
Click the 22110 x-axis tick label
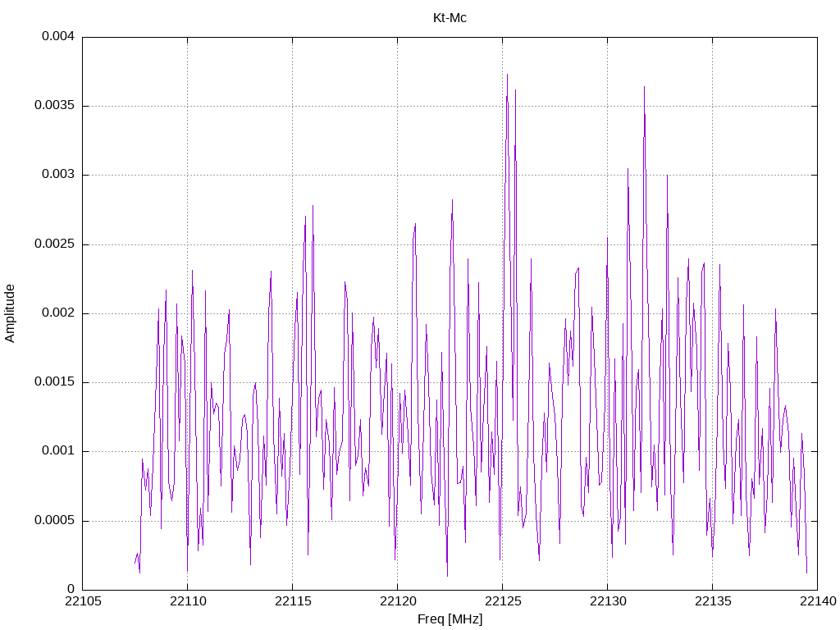click(x=188, y=601)
